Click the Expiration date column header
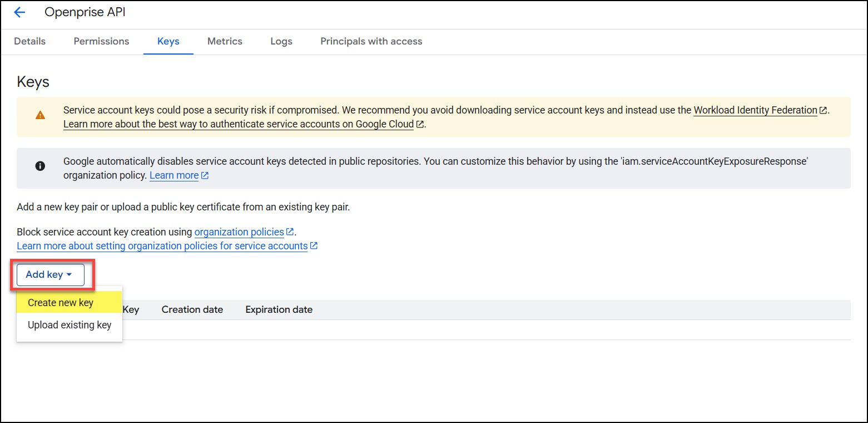Viewport: 868px width, 423px height. pyautogui.click(x=279, y=309)
